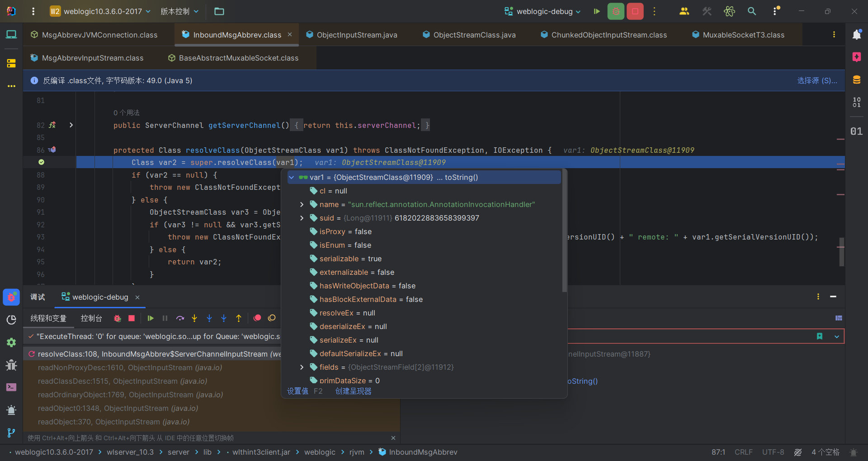Open the weblogic10.3.6.0-2017 project dropdown
Image resolution: width=868 pixels, height=461 pixels.
[x=100, y=11]
